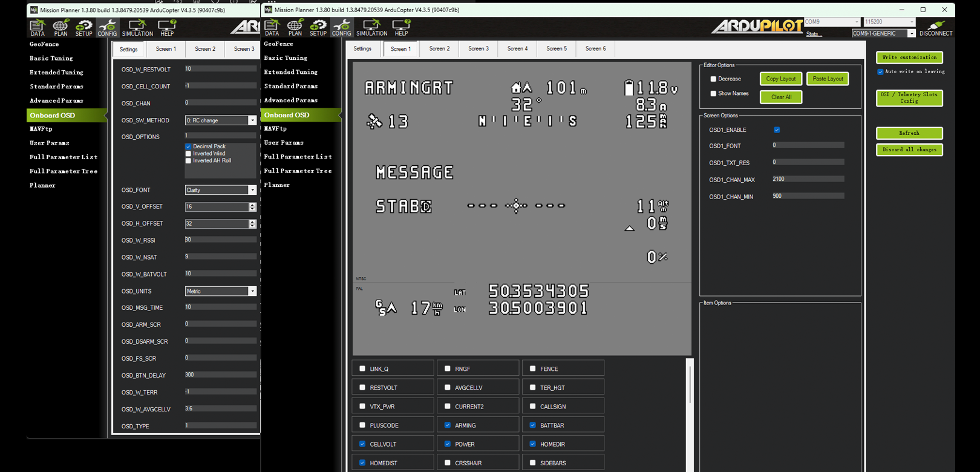
Task: Open the Stats link
Action: [x=814, y=34]
